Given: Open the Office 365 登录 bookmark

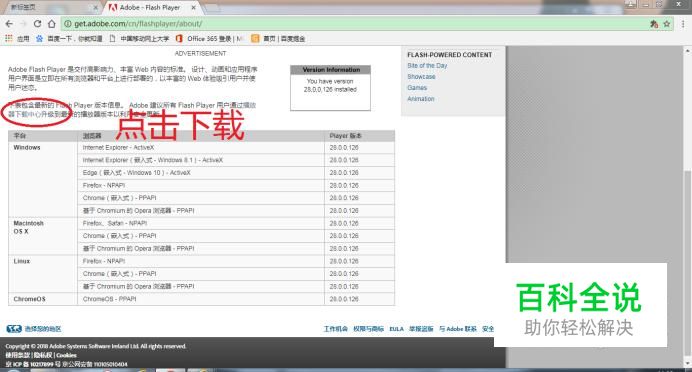Looking at the screenshot, I should 210,38.
